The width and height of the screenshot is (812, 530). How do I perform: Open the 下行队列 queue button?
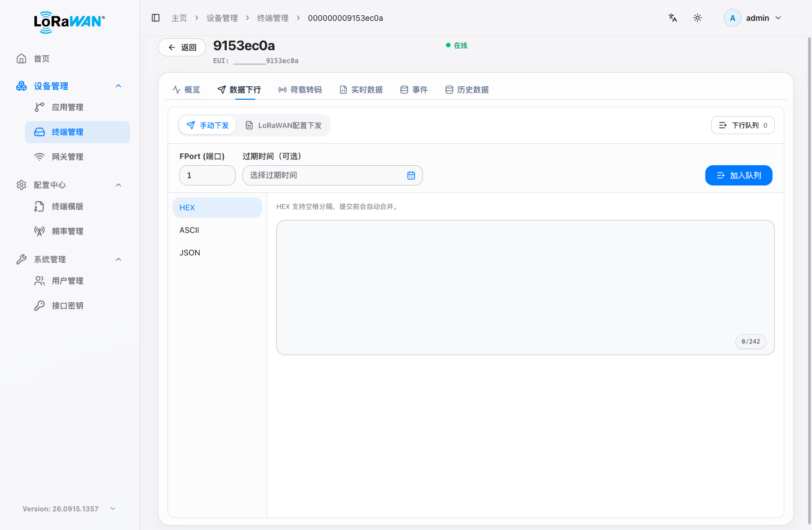[x=743, y=125]
